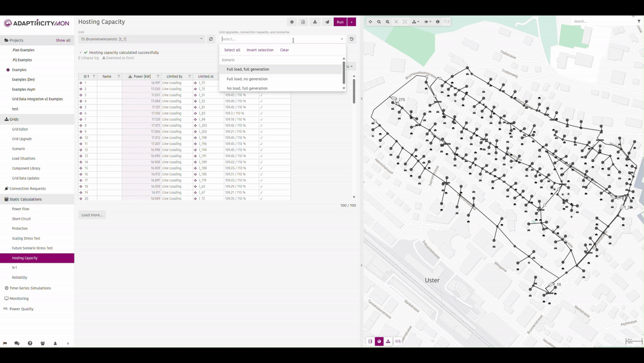The width and height of the screenshot is (644, 363).
Task: Toggle map visibility eye dropdown
Action: coord(428,22)
